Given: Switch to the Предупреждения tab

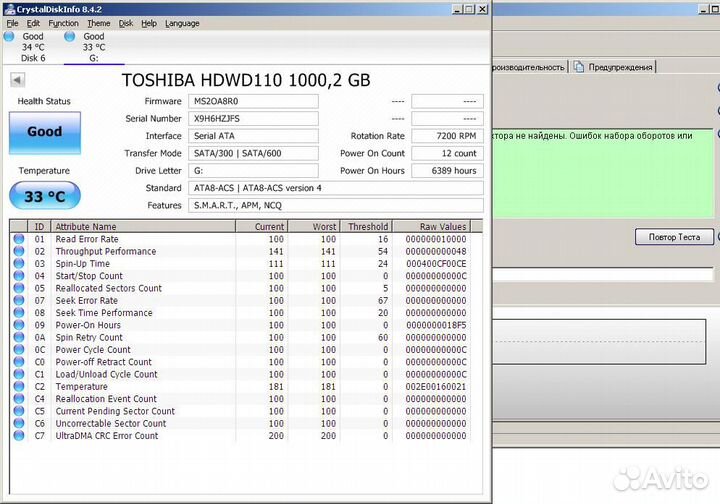Looking at the screenshot, I should (x=620, y=67).
